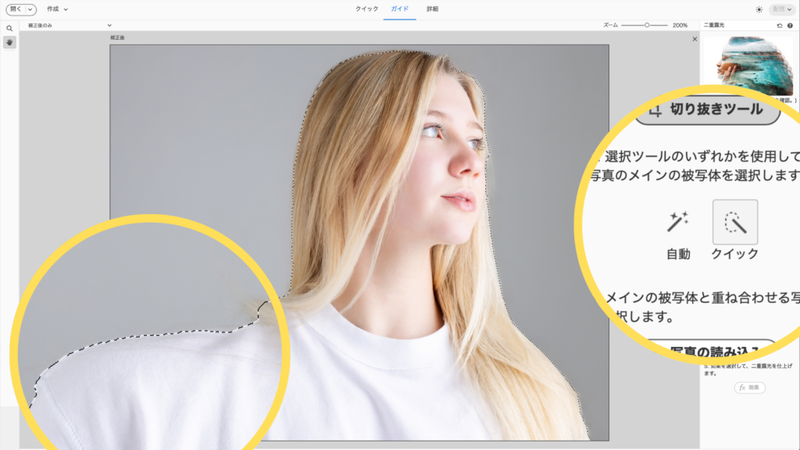Adjust the ズーム zoom slider handle
The image size is (800, 450).
coord(646,25)
